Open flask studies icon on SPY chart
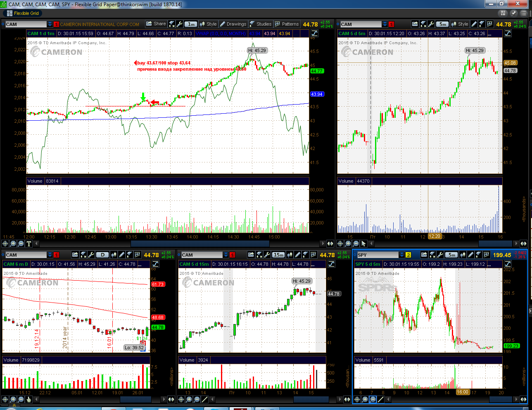 [x=479, y=255]
